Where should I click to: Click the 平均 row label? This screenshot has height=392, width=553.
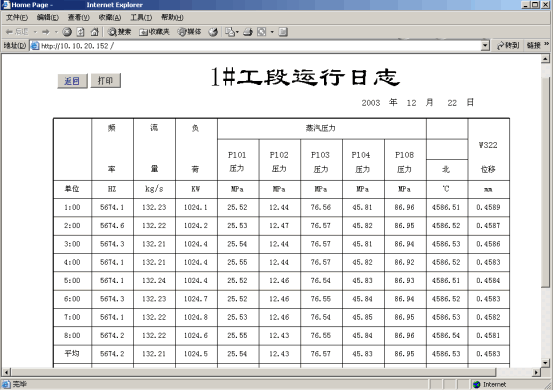point(72,354)
